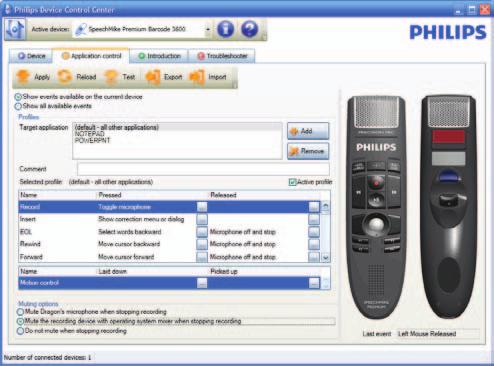Screen dimensions: 494x366
Task: Open the Active device dropdown
Action: tap(208, 29)
